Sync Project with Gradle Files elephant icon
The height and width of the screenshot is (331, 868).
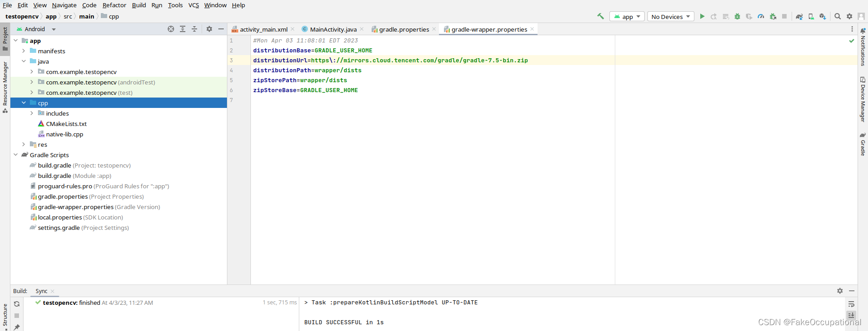pos(799,16)
